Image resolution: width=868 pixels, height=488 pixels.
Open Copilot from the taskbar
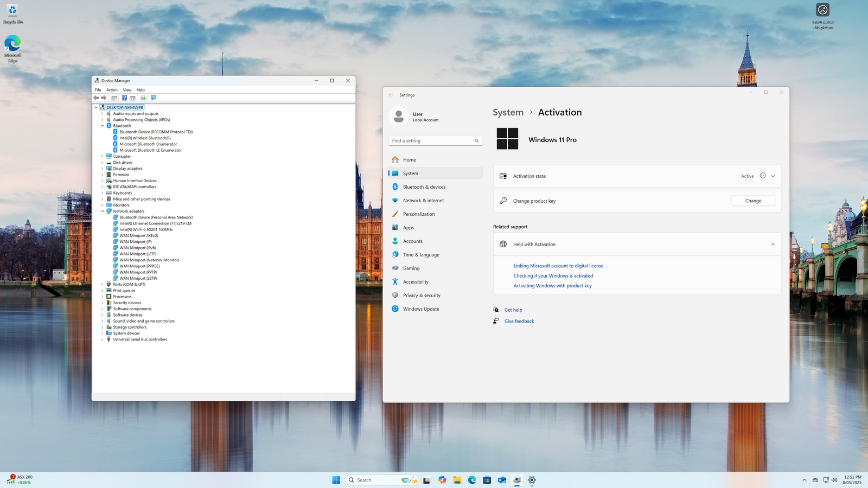pos(442,480)
